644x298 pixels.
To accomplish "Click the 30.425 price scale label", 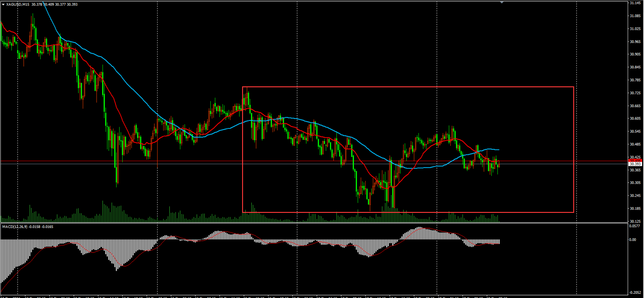I will 635,157.
